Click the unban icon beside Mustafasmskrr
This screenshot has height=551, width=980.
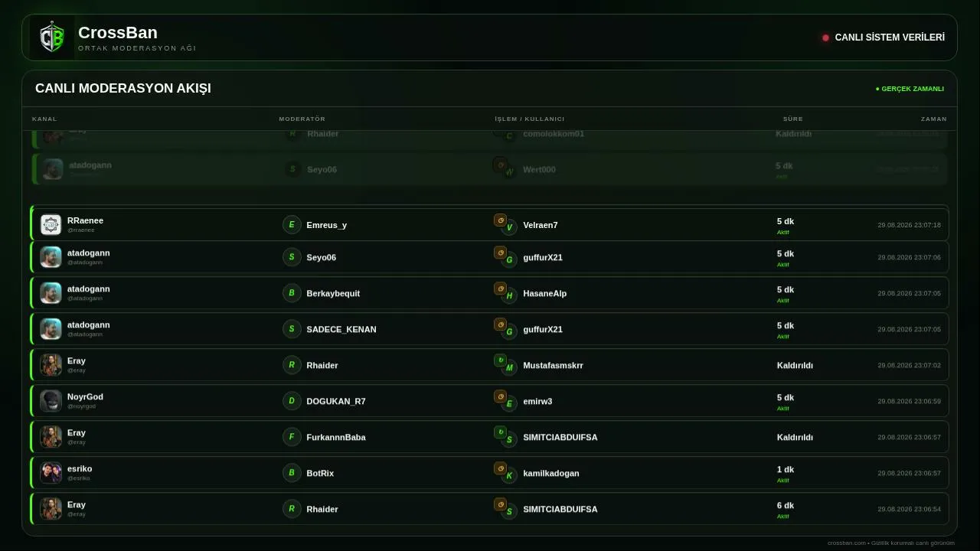(x=500, y=360)
